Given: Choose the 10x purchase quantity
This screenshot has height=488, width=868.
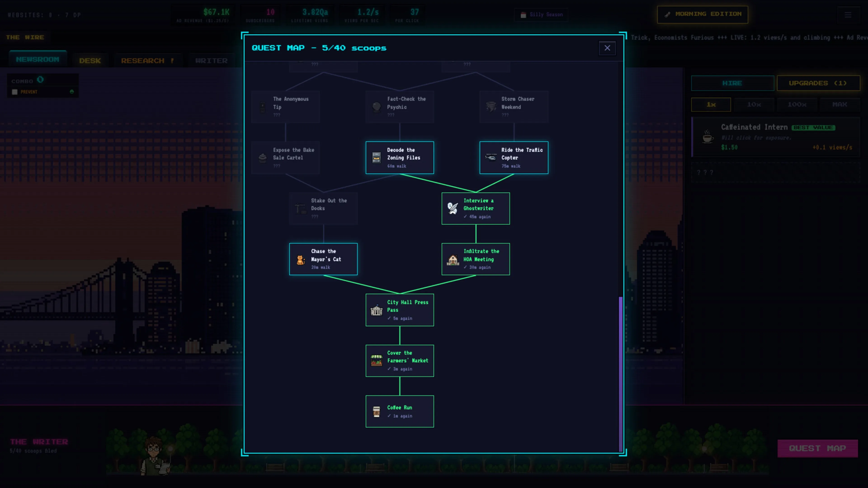Looking at the screenshot, I should click(754, 104).
